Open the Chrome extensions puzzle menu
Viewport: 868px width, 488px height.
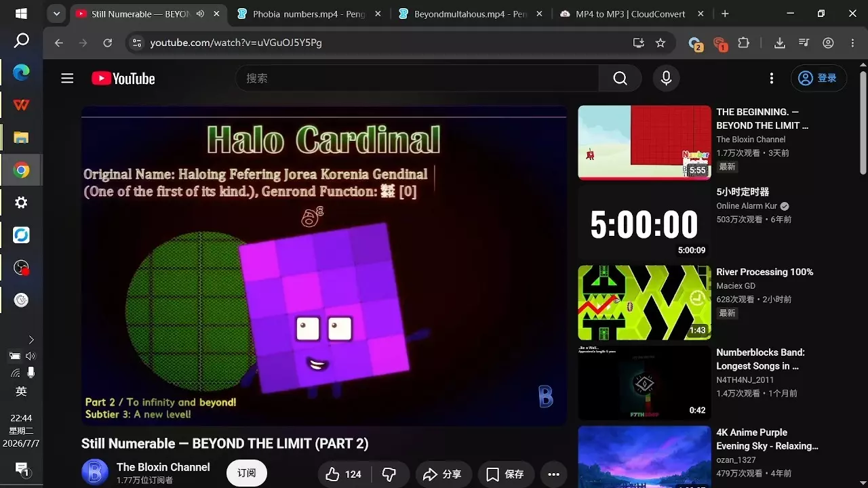coord(743,43)
